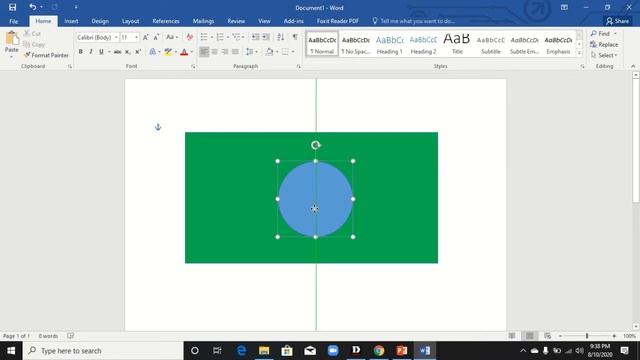The height and width of the screenshot is (360, 640).
Task: Toggle italic formatting
Action: coord(91,52)
